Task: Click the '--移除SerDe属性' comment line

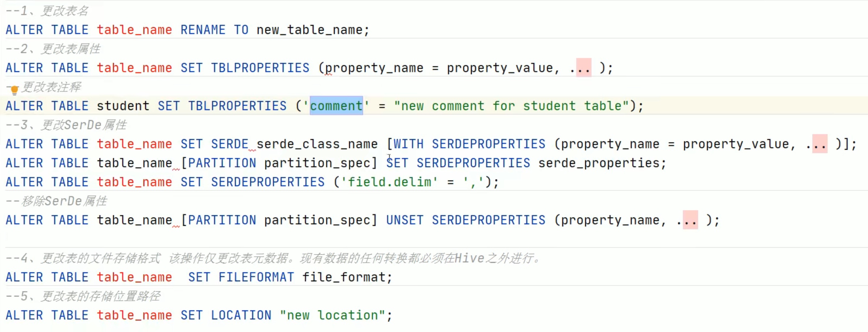Action: click(x=57, y=201)
